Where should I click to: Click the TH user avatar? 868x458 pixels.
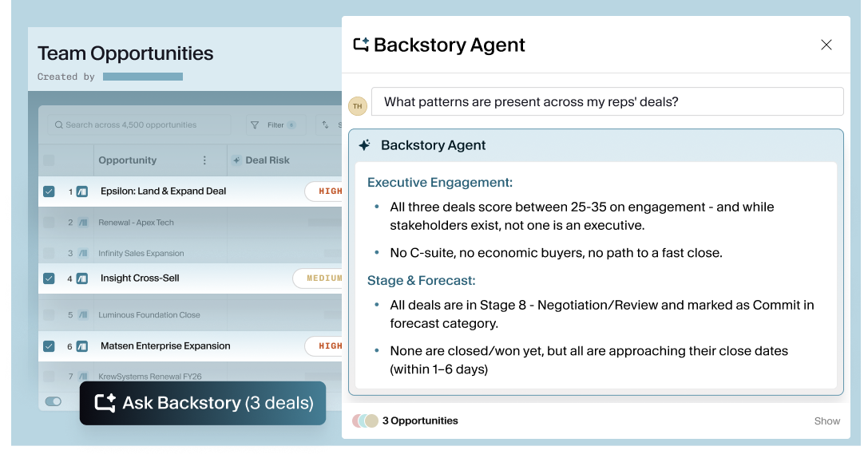357,105
